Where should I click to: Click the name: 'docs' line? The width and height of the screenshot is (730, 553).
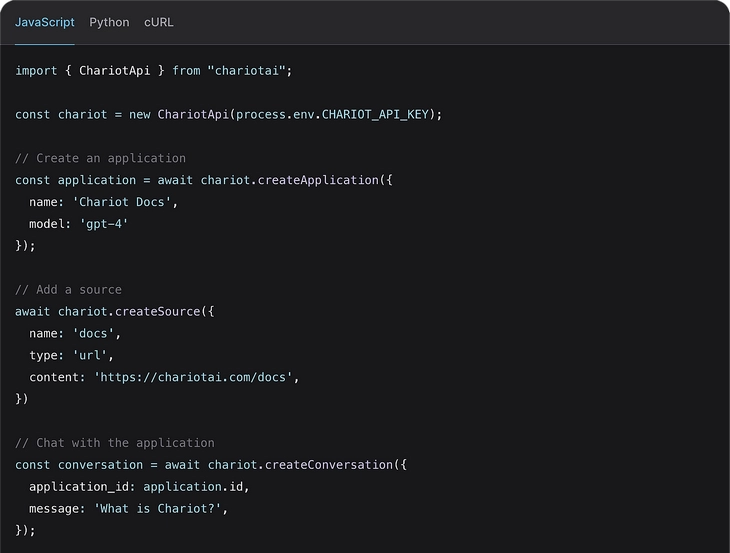point(75,333)
